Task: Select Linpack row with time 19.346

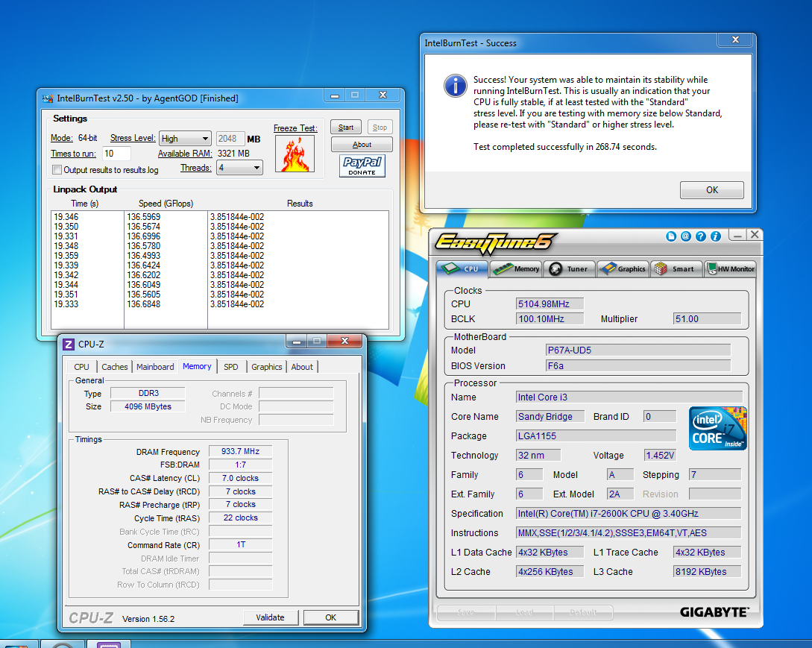Action: pyautogui.click(x=66, y=217)
